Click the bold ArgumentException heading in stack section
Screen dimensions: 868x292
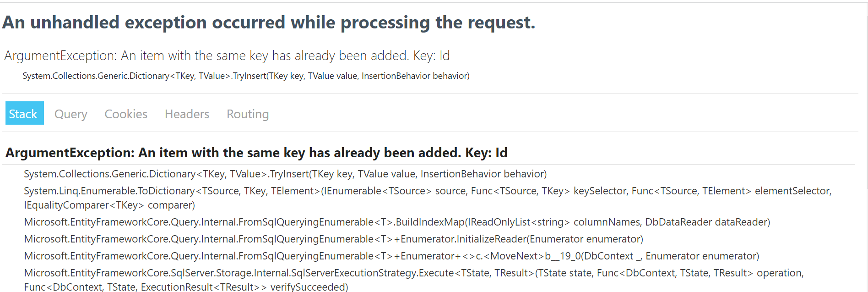tap(256, 153)
